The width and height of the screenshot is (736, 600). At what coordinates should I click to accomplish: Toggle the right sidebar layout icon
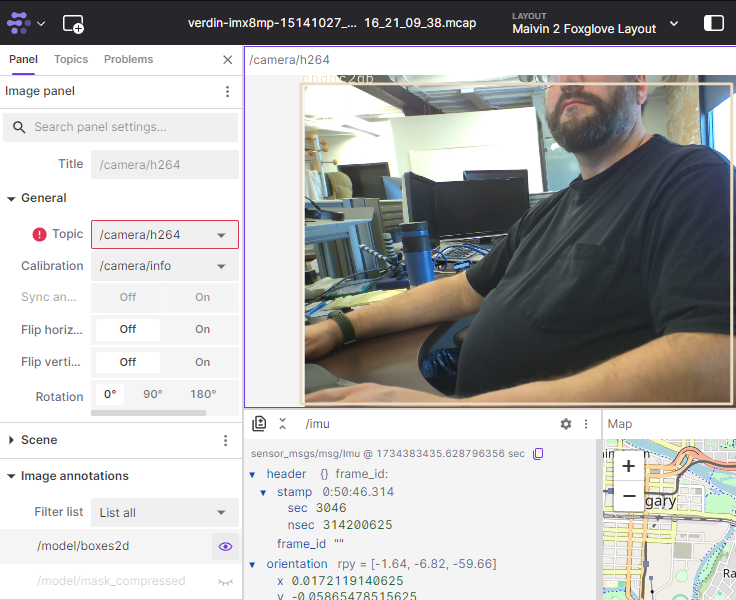click(x=713, y=23)
